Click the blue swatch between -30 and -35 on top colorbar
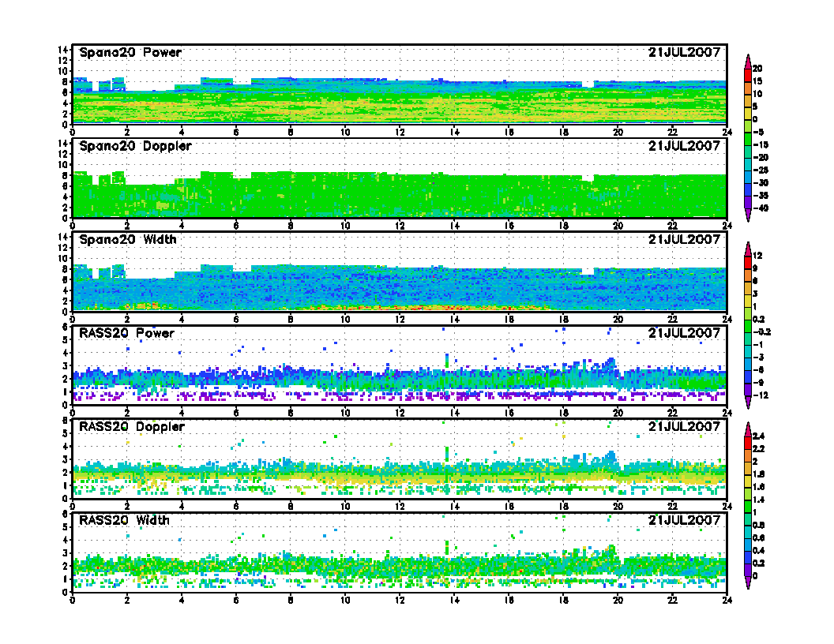Screen dimensions: 834x644 (x=748, y=189)
